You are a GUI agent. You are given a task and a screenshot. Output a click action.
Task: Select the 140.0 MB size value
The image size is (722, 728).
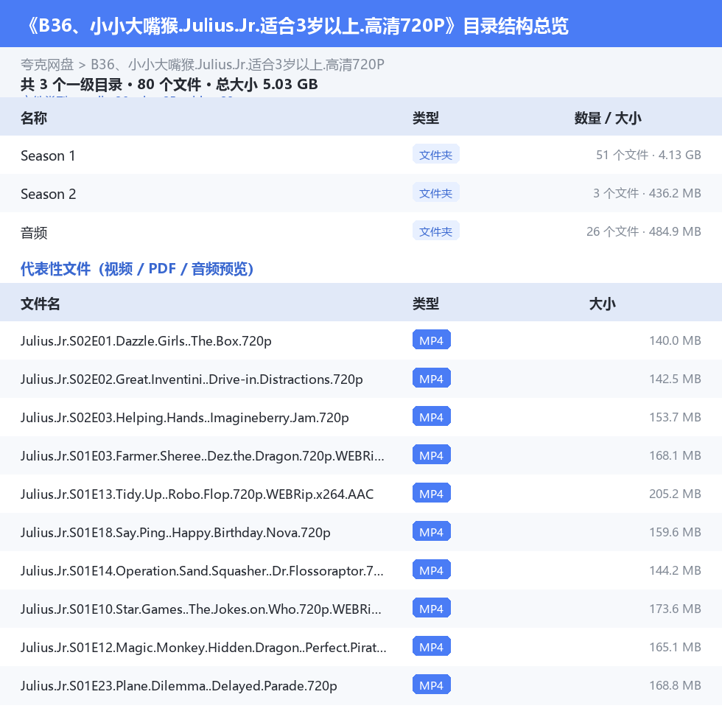(x=675, y=340)
